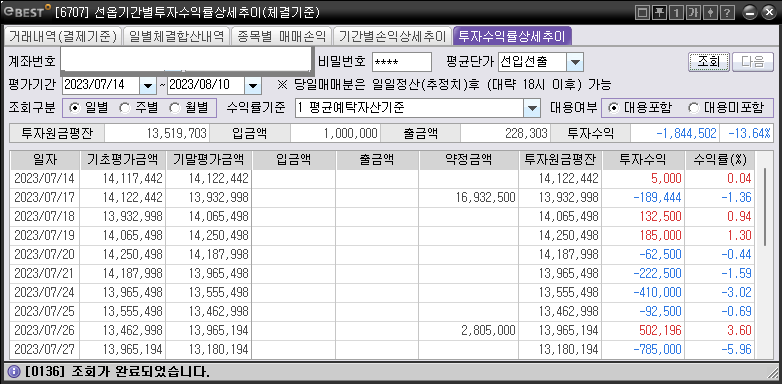Image resolution: width=782 pixels, height=384 pixels.
Task: Click the 투자원금평잔 summary value 13,519,703
Action: [177, 134]
